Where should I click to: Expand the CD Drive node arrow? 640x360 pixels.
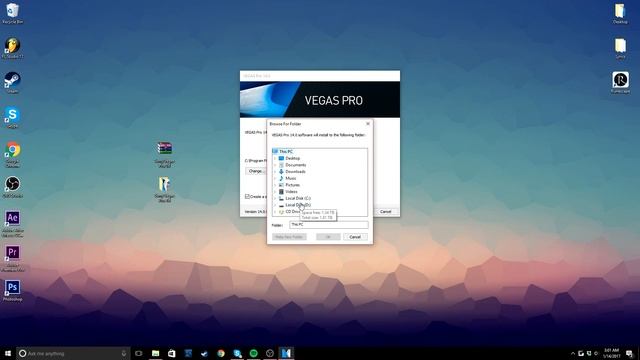[275, 211]
